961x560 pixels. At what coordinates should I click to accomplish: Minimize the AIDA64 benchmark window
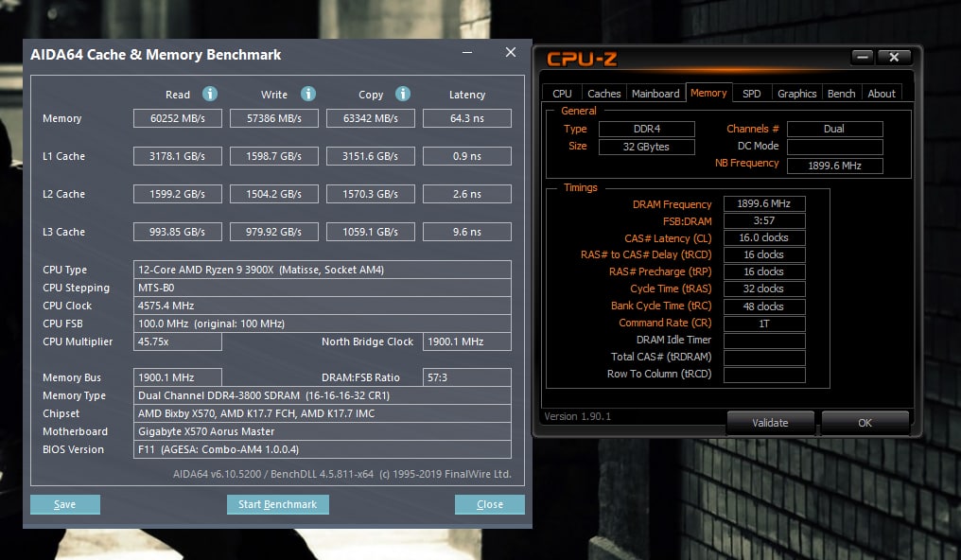[467, 53]
